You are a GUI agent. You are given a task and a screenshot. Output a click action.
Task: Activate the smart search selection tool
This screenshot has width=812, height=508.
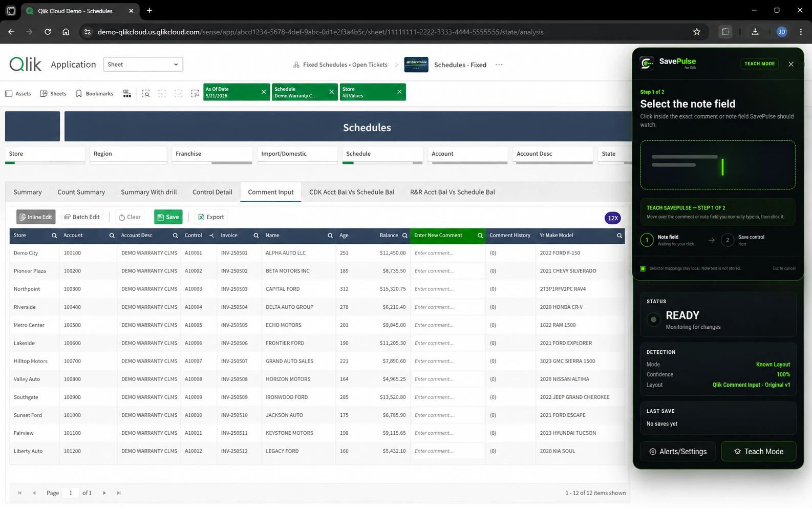146,94
